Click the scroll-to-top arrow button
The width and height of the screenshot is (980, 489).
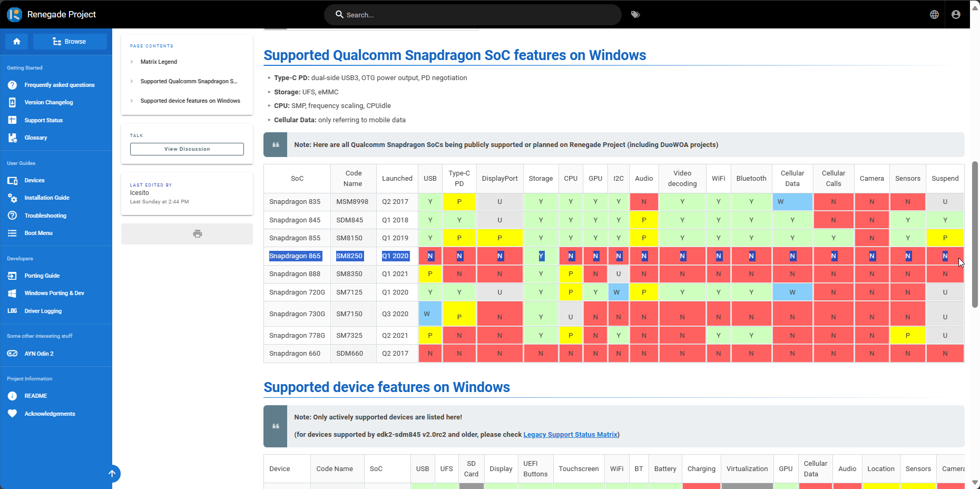tap(112, 474)
